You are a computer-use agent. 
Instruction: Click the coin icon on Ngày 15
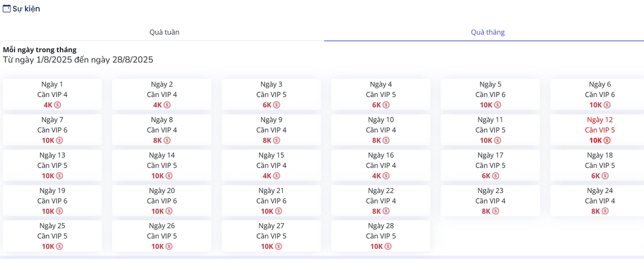coord(276,176)
